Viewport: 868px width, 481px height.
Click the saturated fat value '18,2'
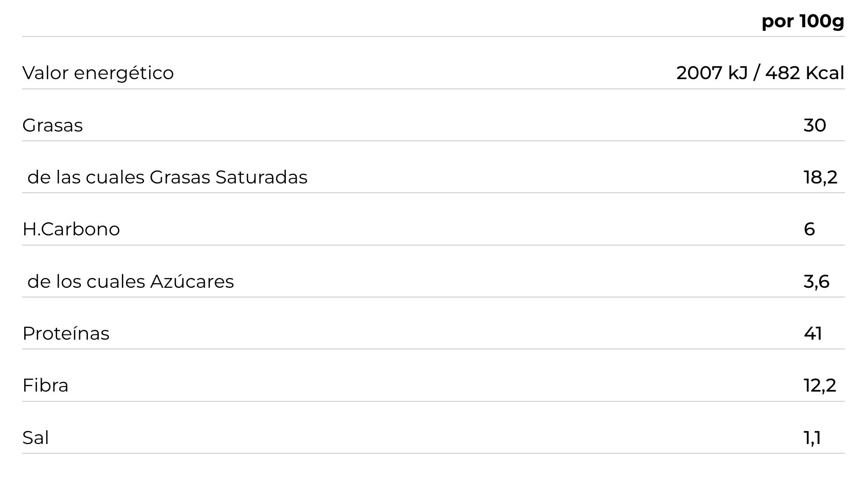tap(820, 177)
